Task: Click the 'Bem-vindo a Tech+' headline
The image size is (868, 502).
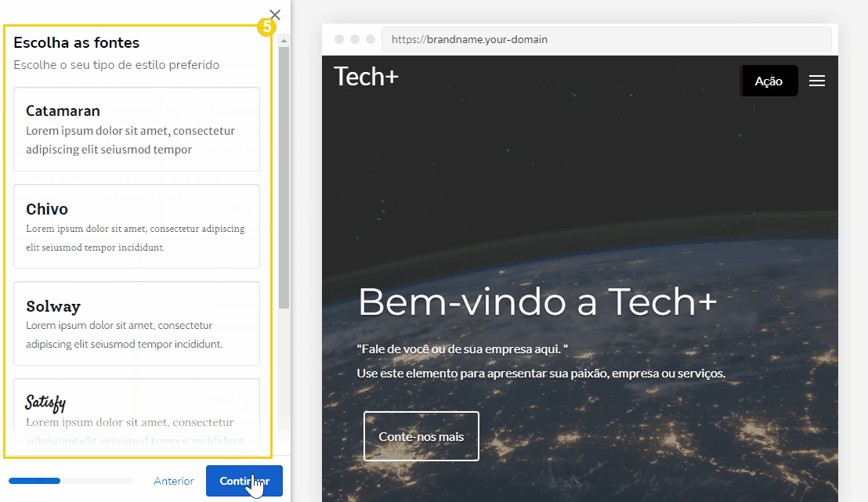Action: (537, 302)
